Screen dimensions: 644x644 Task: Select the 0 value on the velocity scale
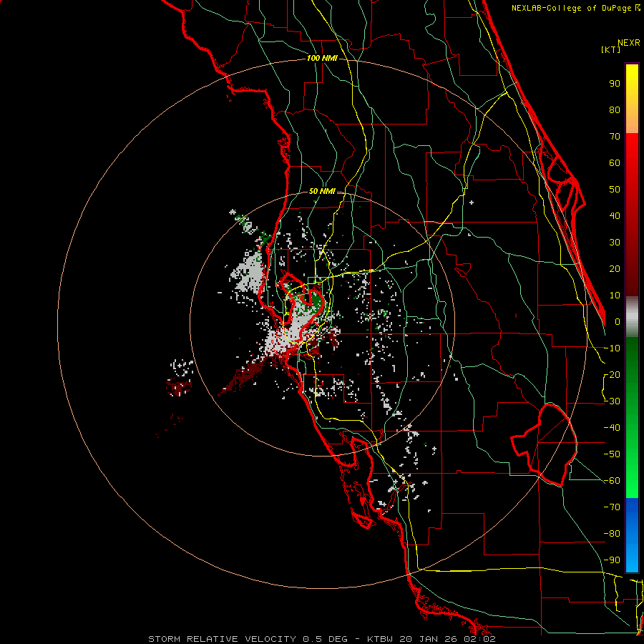click(x=618, y=322)
